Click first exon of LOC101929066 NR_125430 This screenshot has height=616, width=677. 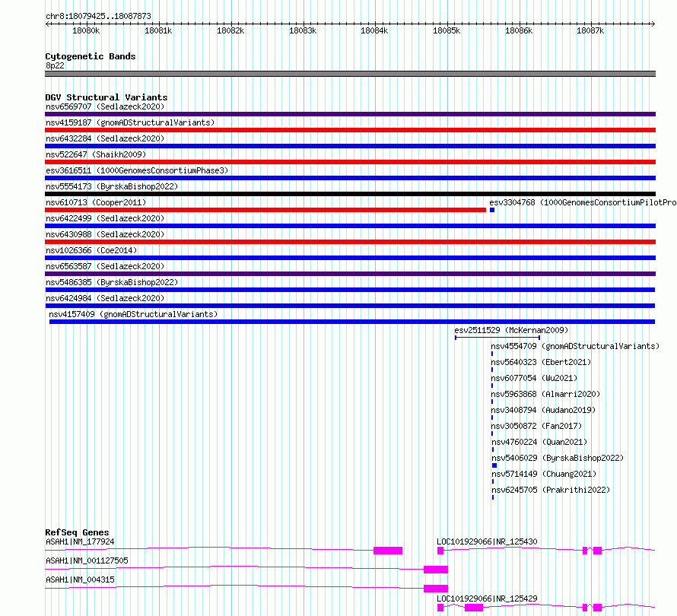[x=440, y=551]
